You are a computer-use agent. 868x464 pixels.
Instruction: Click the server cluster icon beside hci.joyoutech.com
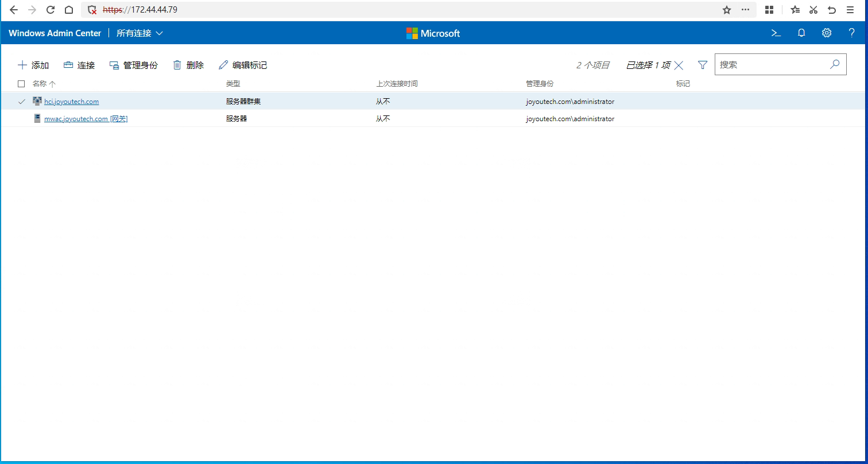tap(37, 101)
